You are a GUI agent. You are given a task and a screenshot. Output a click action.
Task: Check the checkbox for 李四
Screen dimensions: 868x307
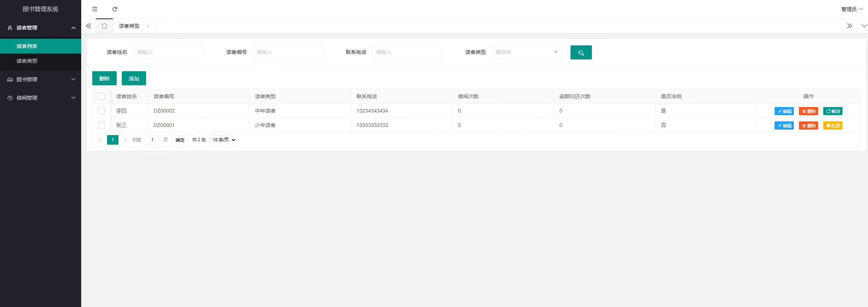pos(101,111)
